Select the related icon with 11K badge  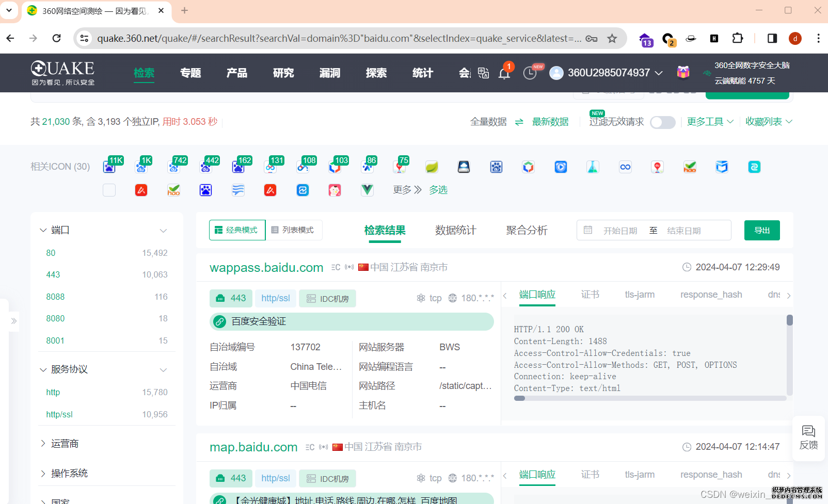click(x=109, y=167)
